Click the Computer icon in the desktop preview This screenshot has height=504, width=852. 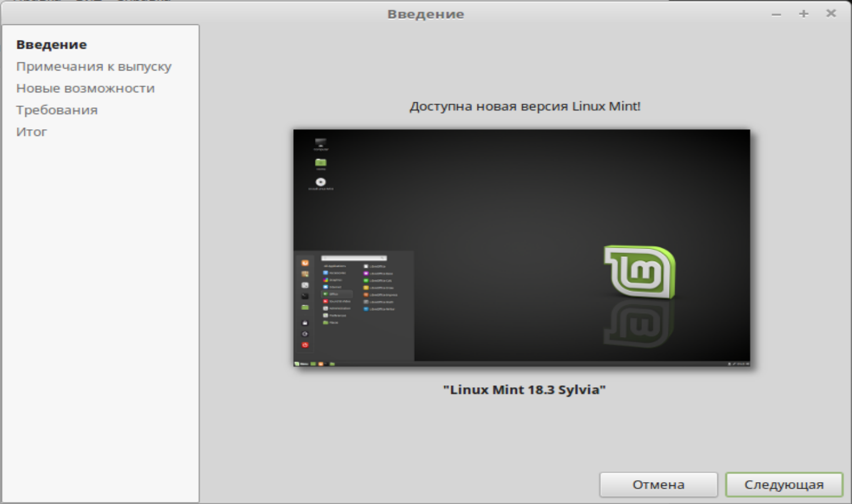click(x=321, y=143)
